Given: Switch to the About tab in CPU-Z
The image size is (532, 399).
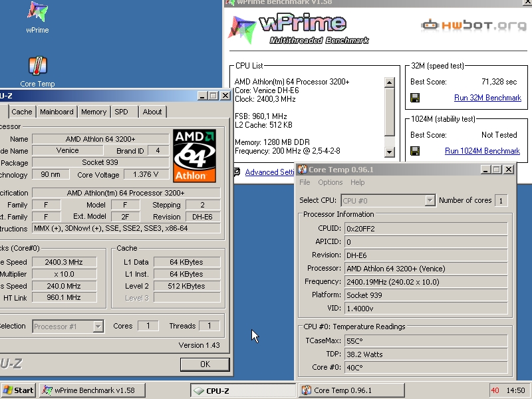Looking at the screenshot, I should [152, 112].
